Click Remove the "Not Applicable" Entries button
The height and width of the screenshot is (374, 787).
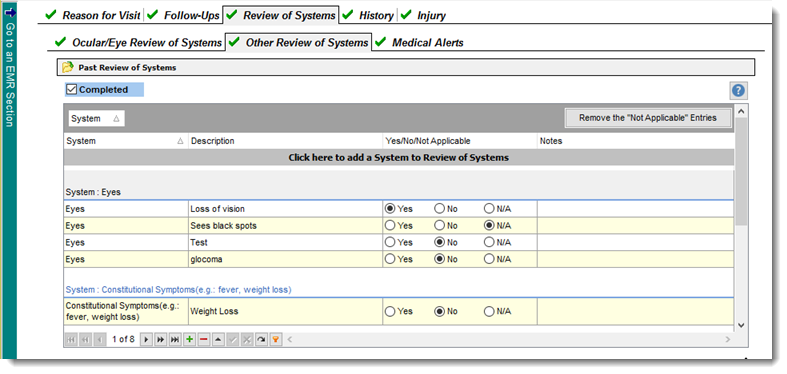point(647,118)
